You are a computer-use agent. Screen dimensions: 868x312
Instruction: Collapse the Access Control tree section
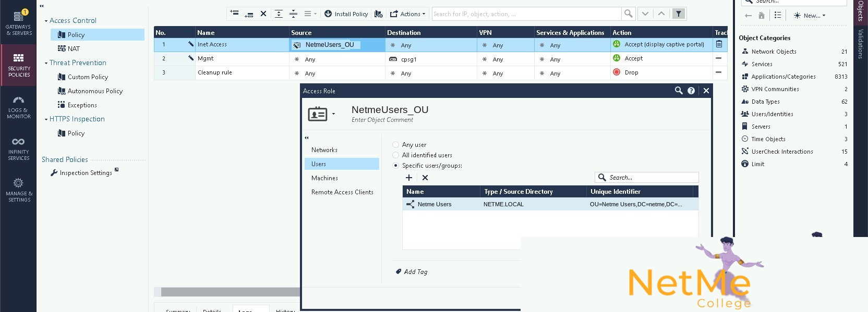pyautogui.click(x=46, y=21)
